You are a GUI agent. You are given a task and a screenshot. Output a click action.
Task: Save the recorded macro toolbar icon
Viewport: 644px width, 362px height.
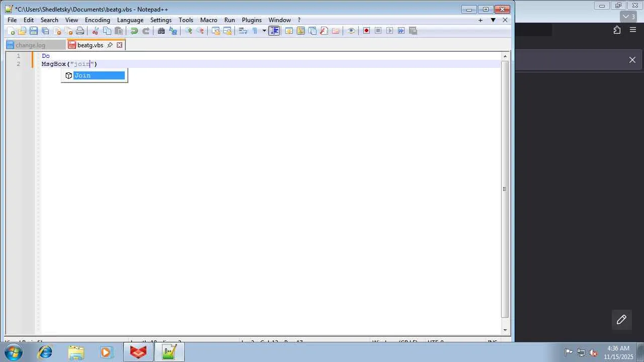(x=413, y=31)
